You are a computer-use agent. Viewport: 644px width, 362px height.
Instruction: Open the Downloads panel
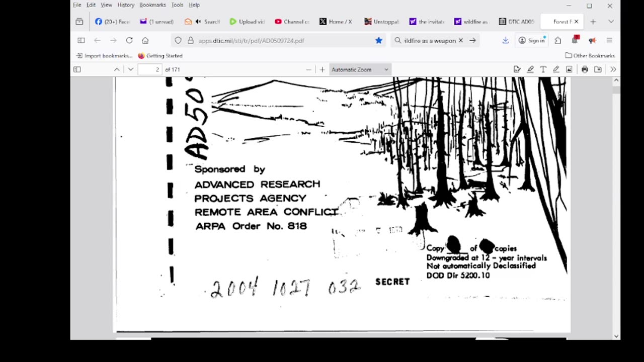tap(506, 40)
